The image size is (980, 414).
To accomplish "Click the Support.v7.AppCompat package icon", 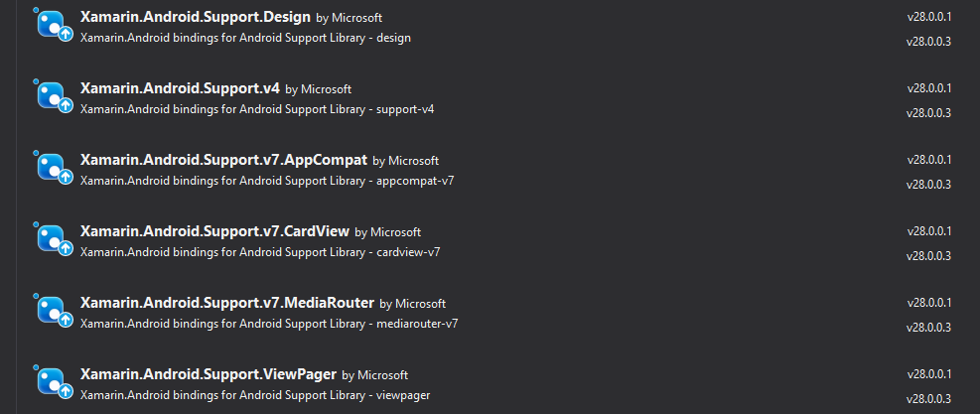I will click(54, 169).
